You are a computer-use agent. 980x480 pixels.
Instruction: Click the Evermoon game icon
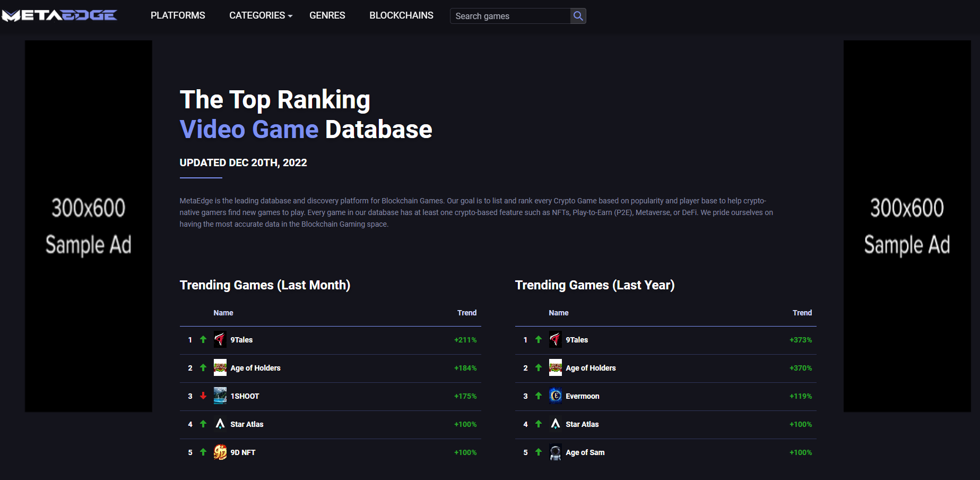click(x=555, y=396)
